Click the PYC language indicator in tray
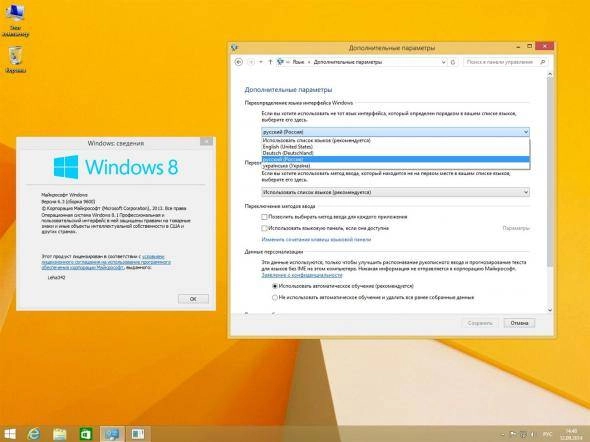This screenshot has width=590, height=442. 548,434
